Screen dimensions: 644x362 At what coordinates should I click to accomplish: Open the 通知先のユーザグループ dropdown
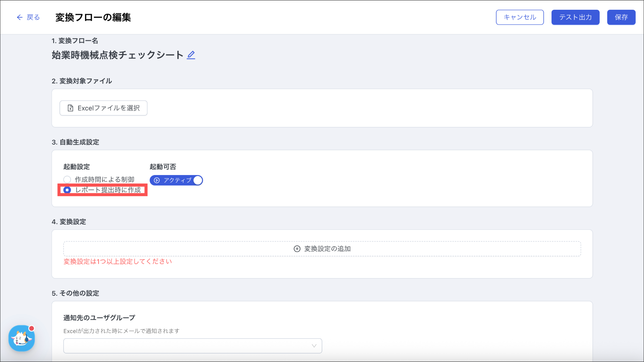click(x=192, y=346)
